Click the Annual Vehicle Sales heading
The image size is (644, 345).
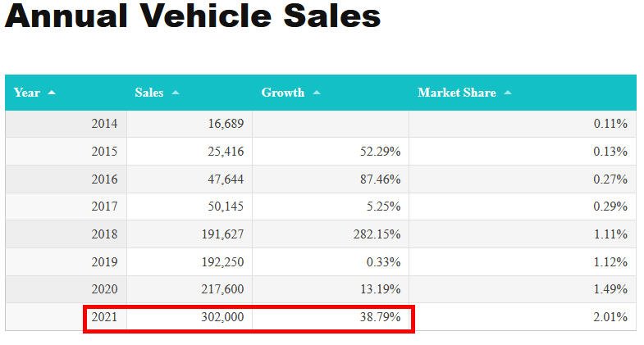(193, 16)
